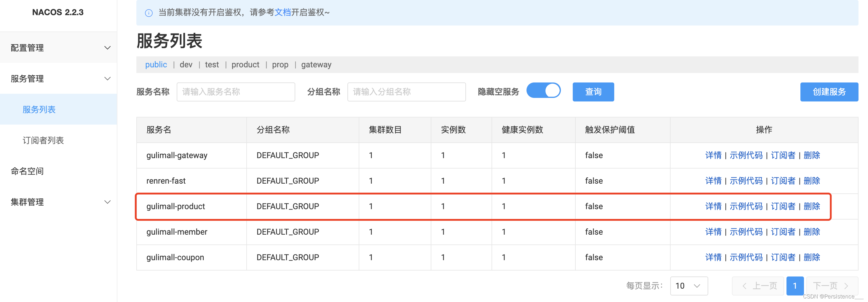Click false threshold value in gulimall-coupon row
Viewport: 868px width, 302px height.
[594, 258]
